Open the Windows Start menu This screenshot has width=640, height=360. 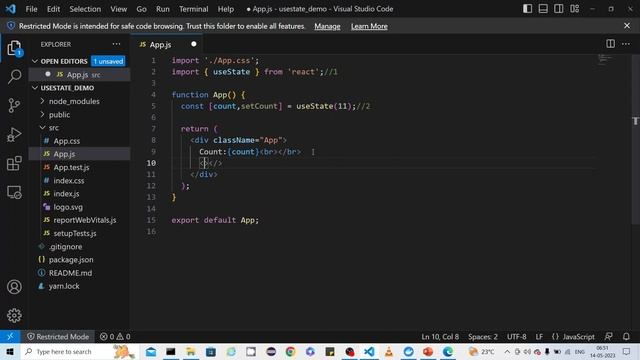(10, 351)
